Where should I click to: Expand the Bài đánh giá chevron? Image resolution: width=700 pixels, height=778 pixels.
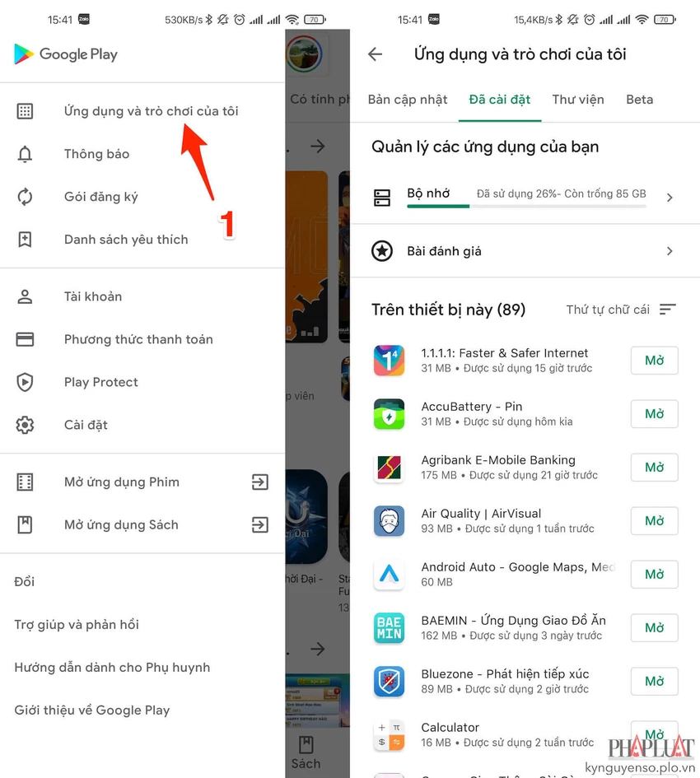[x=670, y=251]
